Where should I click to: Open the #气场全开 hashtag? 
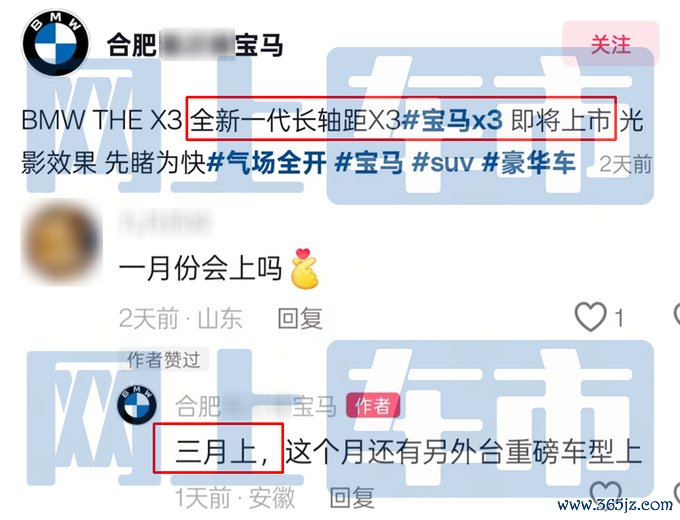pyautogui.click(x=266, y=163)
